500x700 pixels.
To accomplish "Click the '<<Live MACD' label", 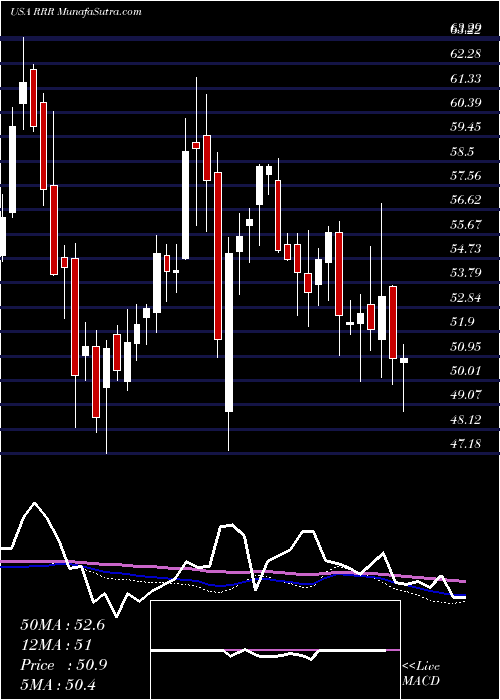I will 421,674.
